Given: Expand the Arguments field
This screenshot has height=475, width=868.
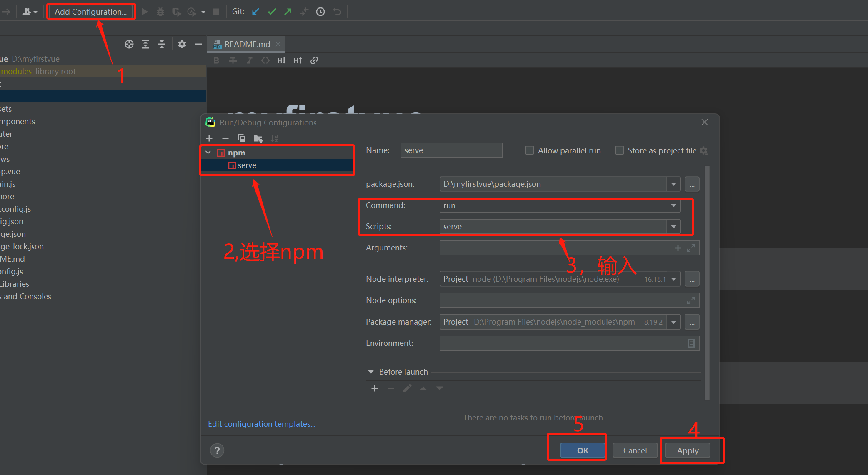Looking at the screenshot, I should click(x=691, y=248).
